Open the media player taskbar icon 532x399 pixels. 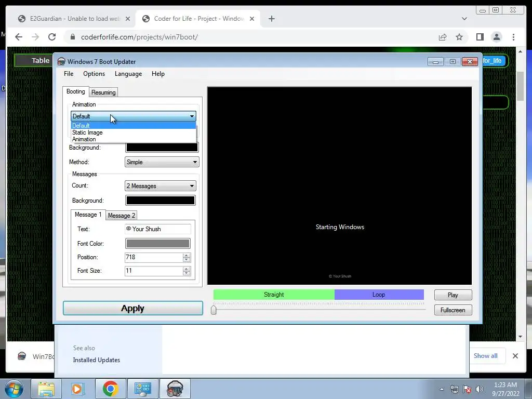point(78,389)
